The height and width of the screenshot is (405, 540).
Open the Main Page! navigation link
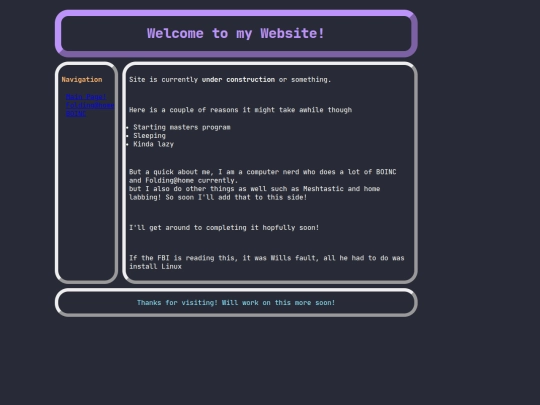[x=86, y=97]
